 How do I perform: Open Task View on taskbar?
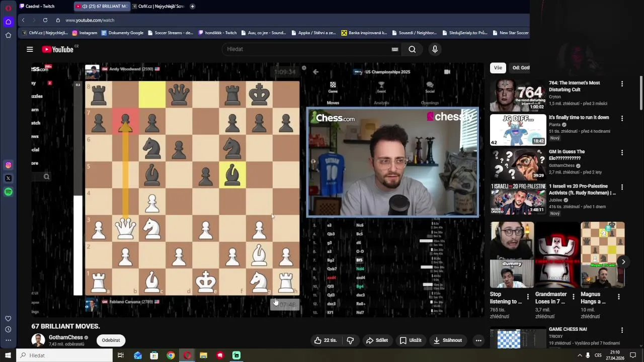tap(121, 355)
